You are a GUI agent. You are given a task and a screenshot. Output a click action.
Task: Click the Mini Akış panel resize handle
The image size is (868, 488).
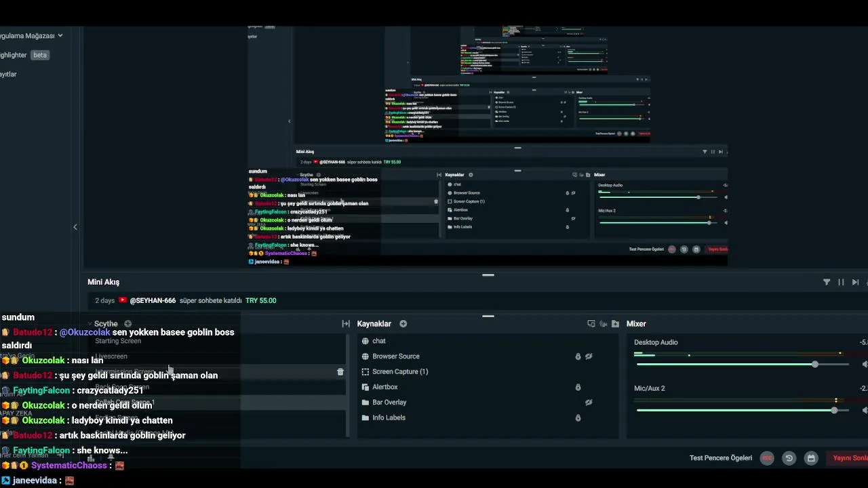488,275
